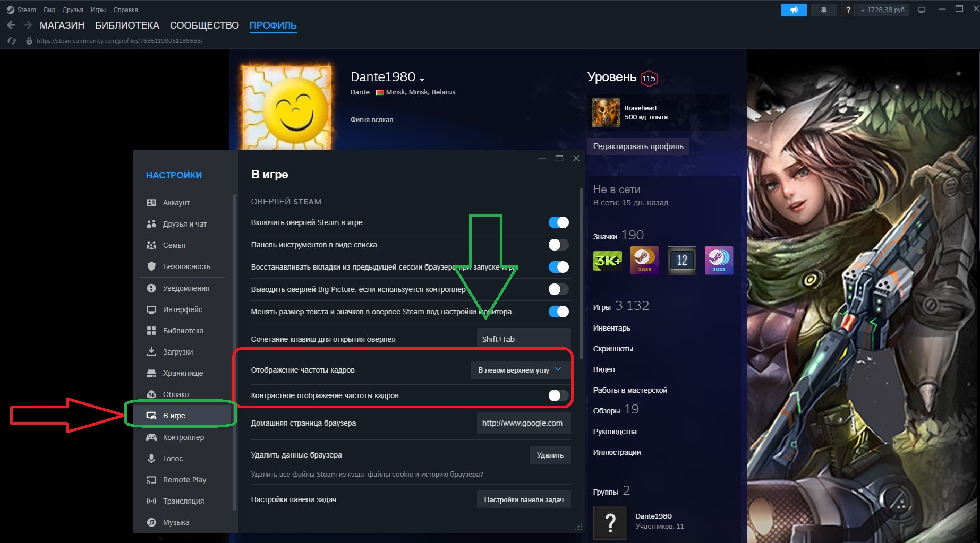Click the 2023 Steam badge icon

click(644, 260)
